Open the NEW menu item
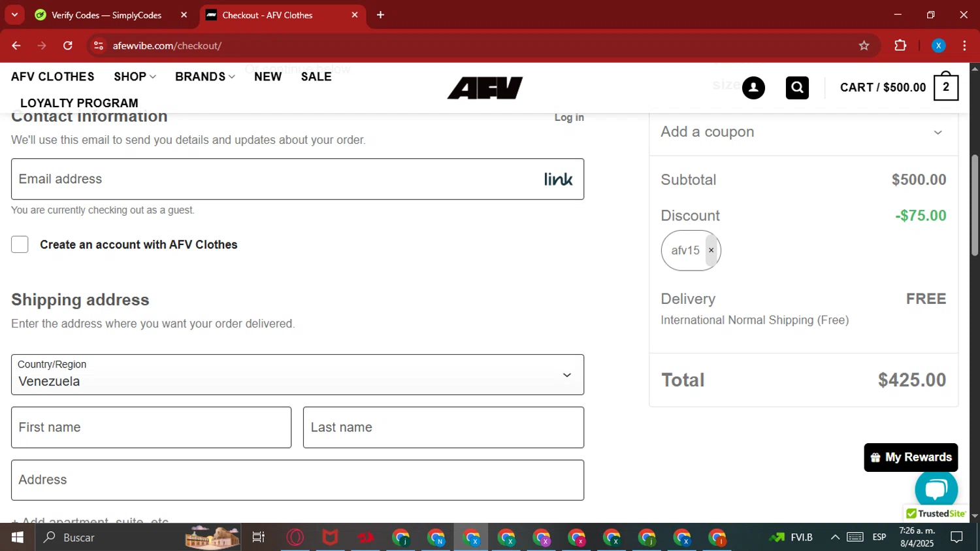 tap(268, 76)
